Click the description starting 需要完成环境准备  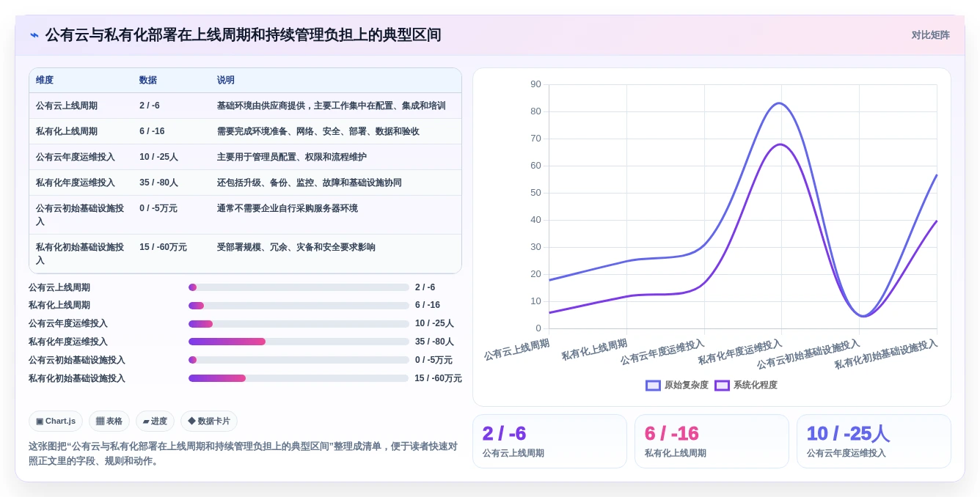click(x=318, y=131)
